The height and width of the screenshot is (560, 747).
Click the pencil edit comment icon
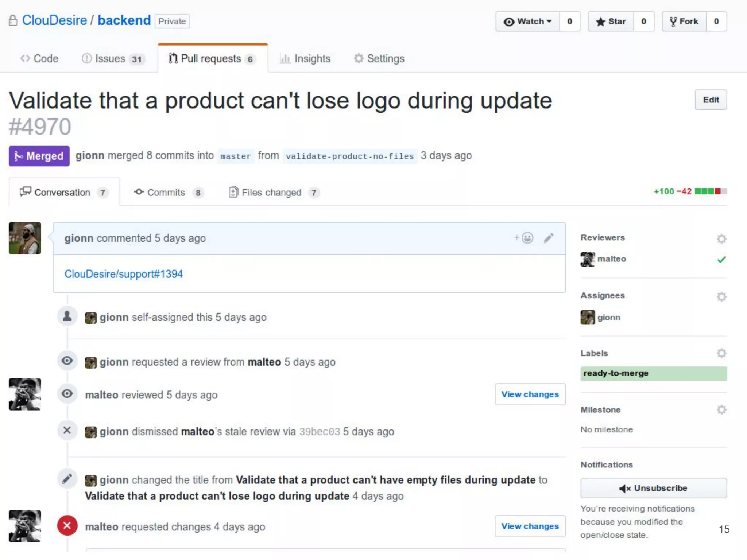549,238
